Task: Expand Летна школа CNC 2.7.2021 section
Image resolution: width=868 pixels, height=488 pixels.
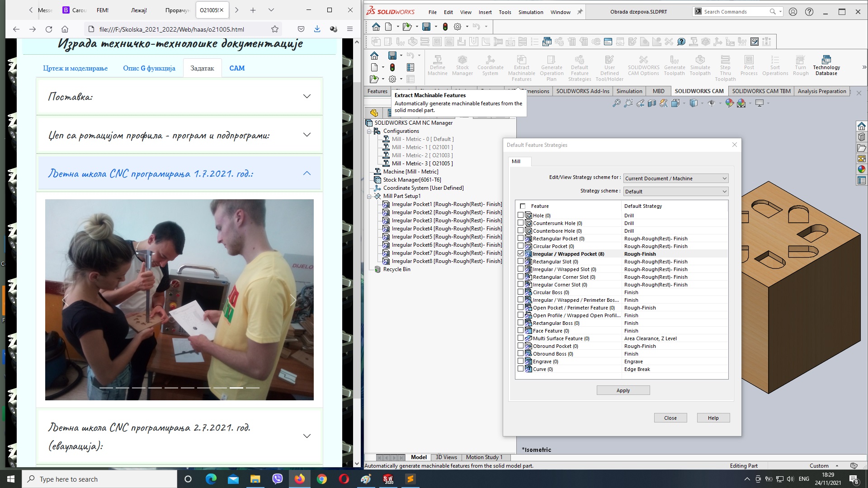Action: (x=179, y=436)
